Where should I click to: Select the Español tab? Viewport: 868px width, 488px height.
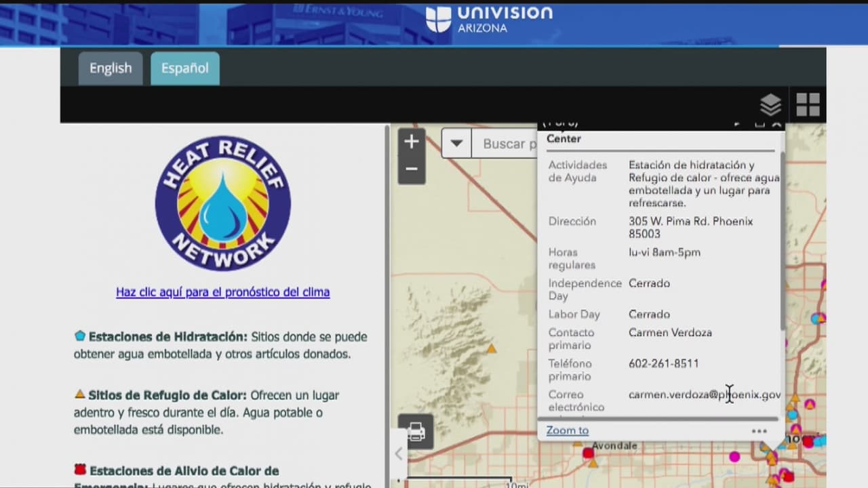pos(184,68)
